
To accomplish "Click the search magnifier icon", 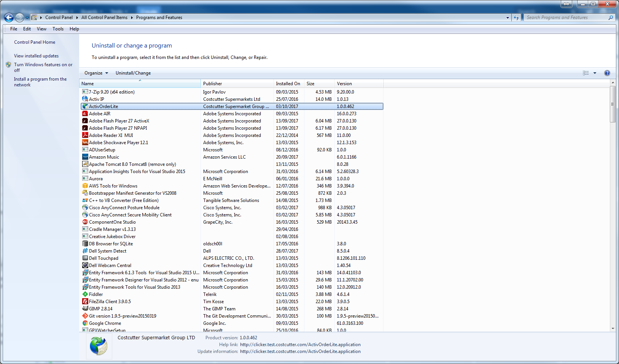I will (x=611, y=17).
